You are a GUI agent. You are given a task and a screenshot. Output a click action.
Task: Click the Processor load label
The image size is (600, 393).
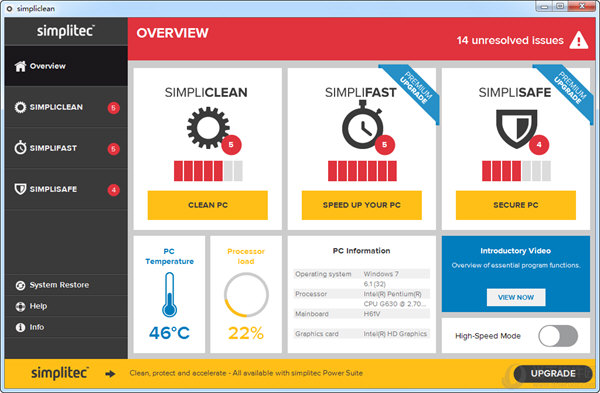click(246, 256)
